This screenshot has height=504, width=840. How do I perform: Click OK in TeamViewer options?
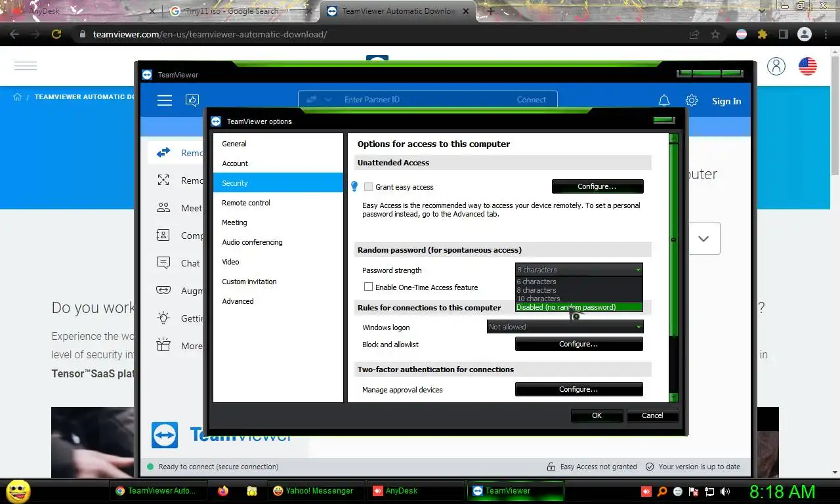(x=597, y=415)
